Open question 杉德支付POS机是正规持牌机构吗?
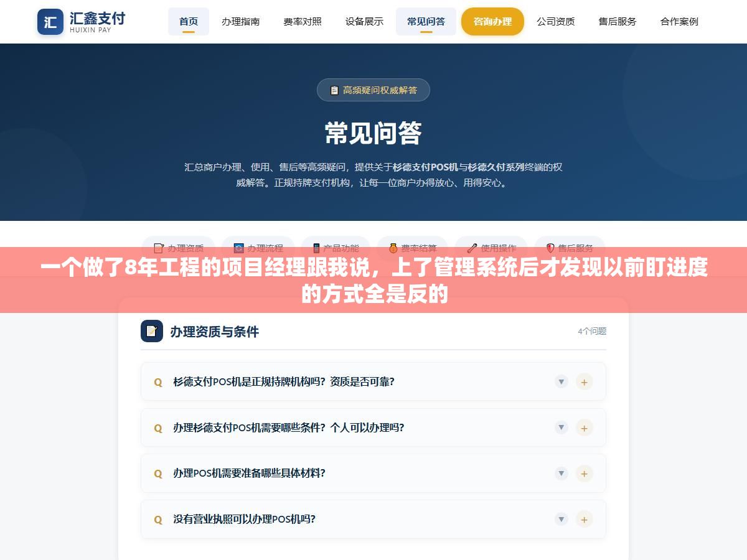Viewport: 747px width, 560px height. pos(374,381)
